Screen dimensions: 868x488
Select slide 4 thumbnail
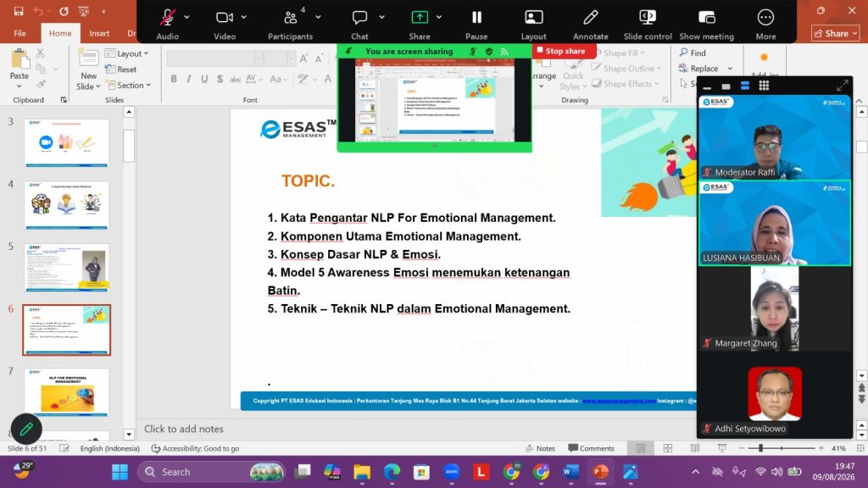tap(67, 205)
